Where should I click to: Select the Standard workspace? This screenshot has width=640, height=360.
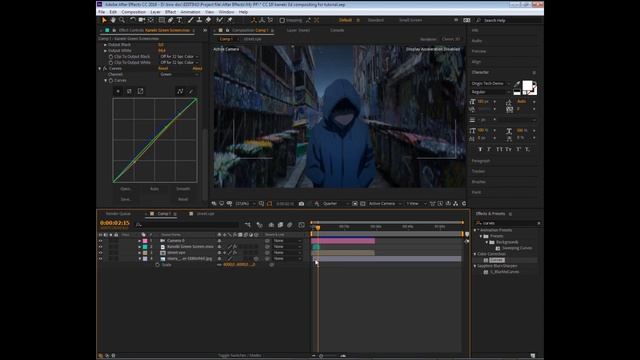376,20
